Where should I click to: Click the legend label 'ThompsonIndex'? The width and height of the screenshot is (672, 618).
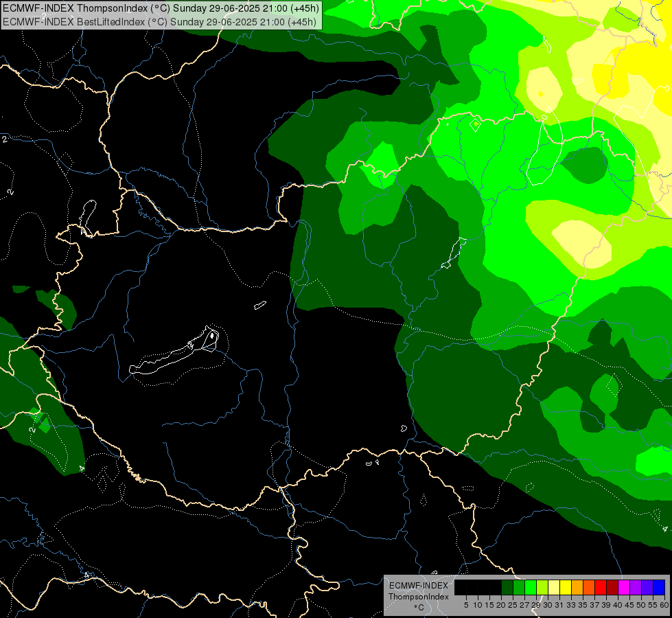point(418,597)
